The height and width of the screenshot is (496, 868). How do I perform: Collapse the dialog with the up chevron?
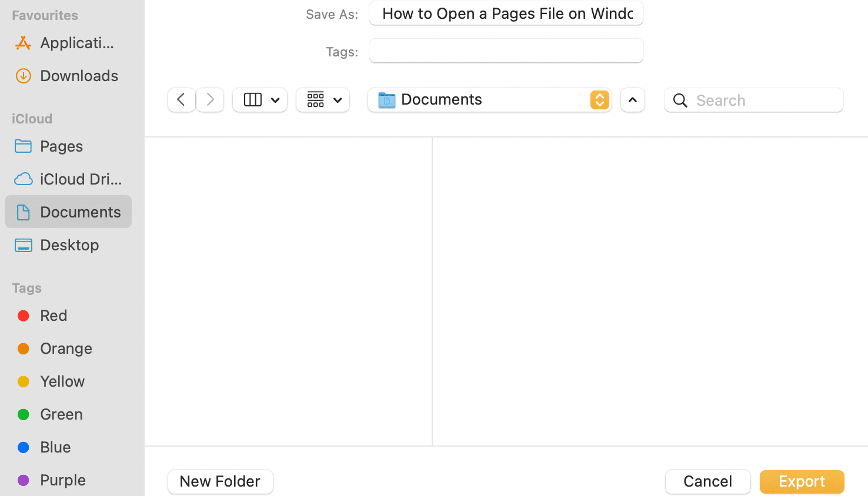pyautogui.click(x=633, y=100)
